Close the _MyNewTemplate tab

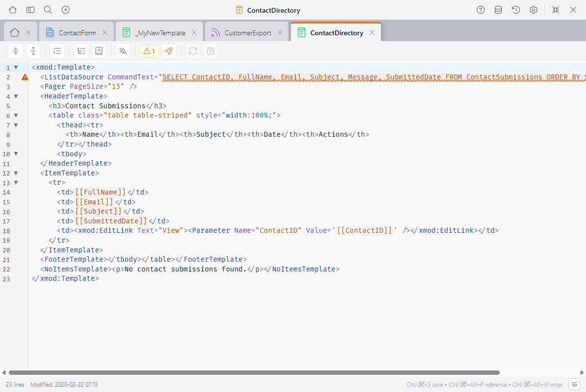[195, 32]
